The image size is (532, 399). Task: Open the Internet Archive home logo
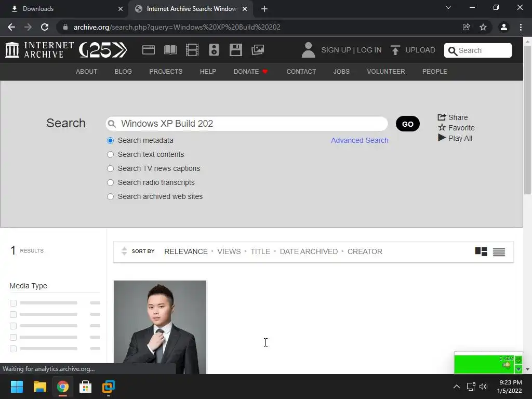39,50
